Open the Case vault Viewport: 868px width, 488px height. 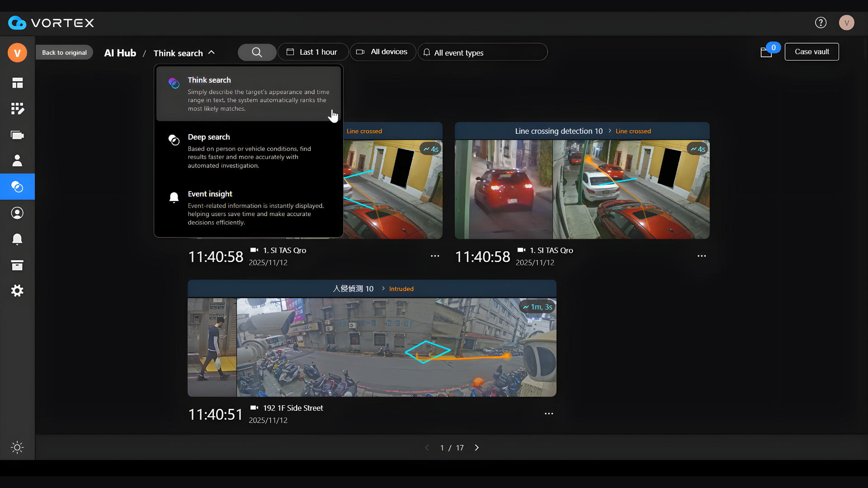[x=811, y=52]
